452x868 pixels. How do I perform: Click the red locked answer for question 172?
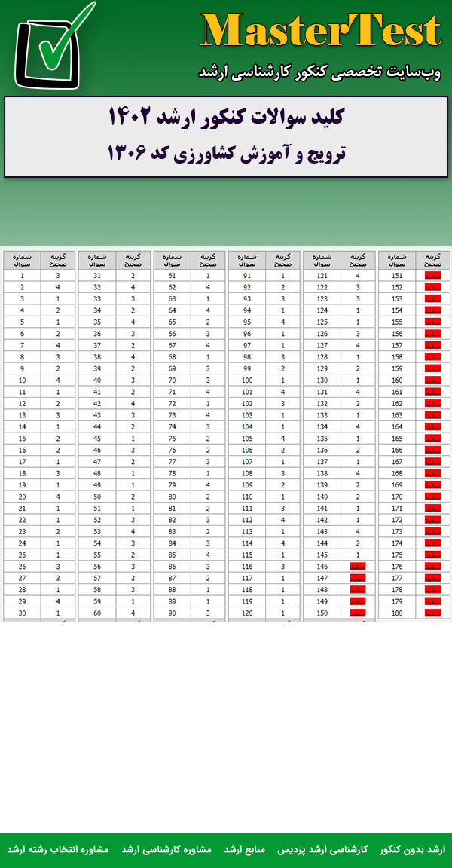click(x=432, y=521)
